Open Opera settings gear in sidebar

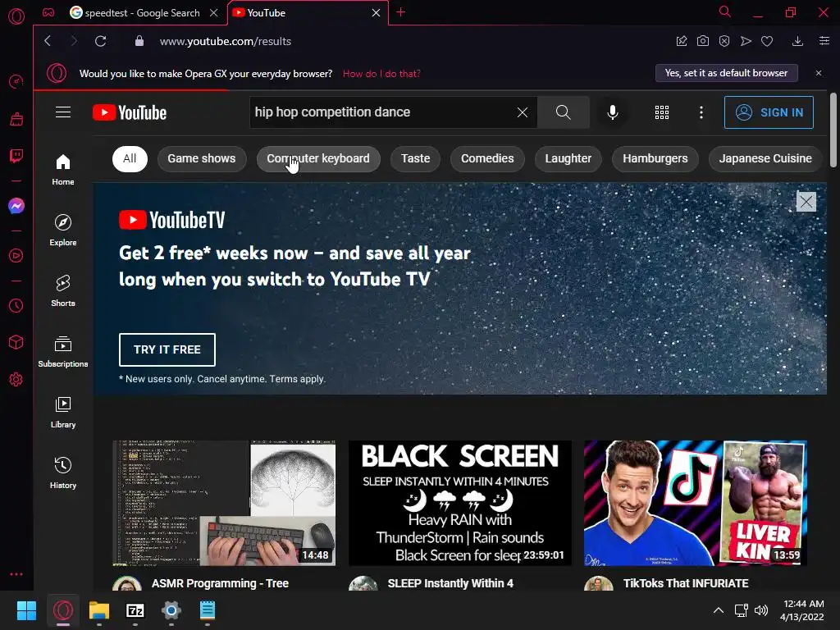pos(16,379)
